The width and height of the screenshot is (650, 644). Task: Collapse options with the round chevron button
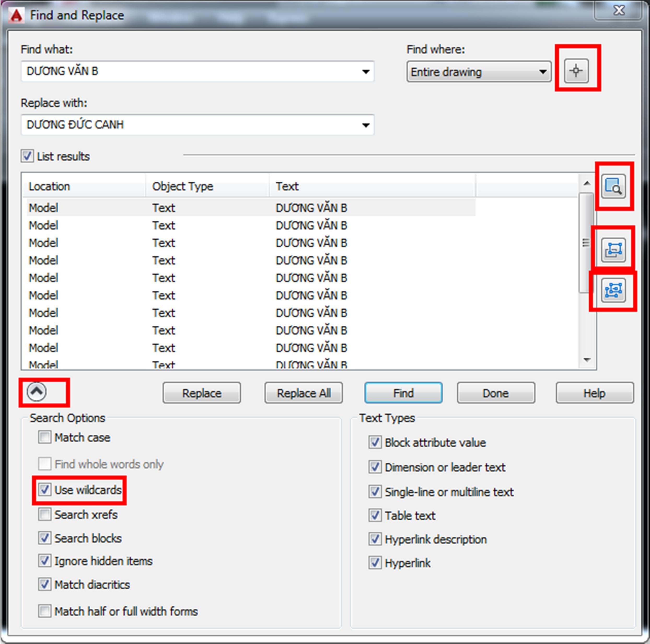pos(36,392)
